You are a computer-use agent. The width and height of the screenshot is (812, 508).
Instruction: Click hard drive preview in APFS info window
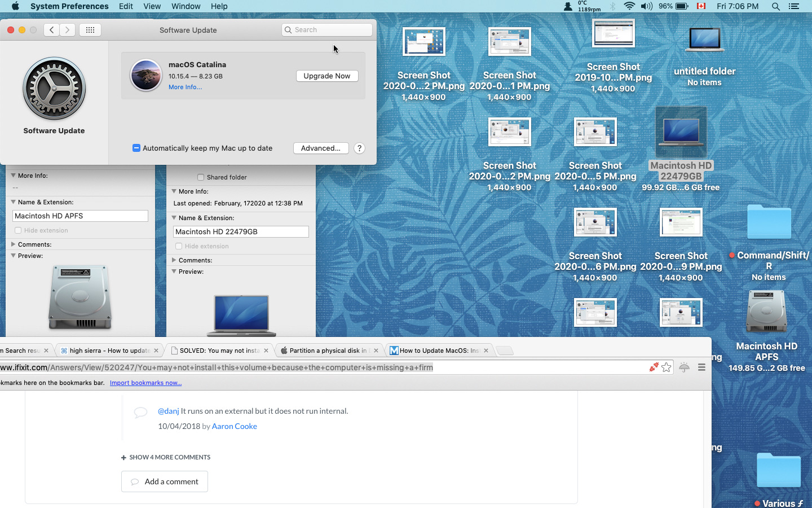(x=80, y=297)
